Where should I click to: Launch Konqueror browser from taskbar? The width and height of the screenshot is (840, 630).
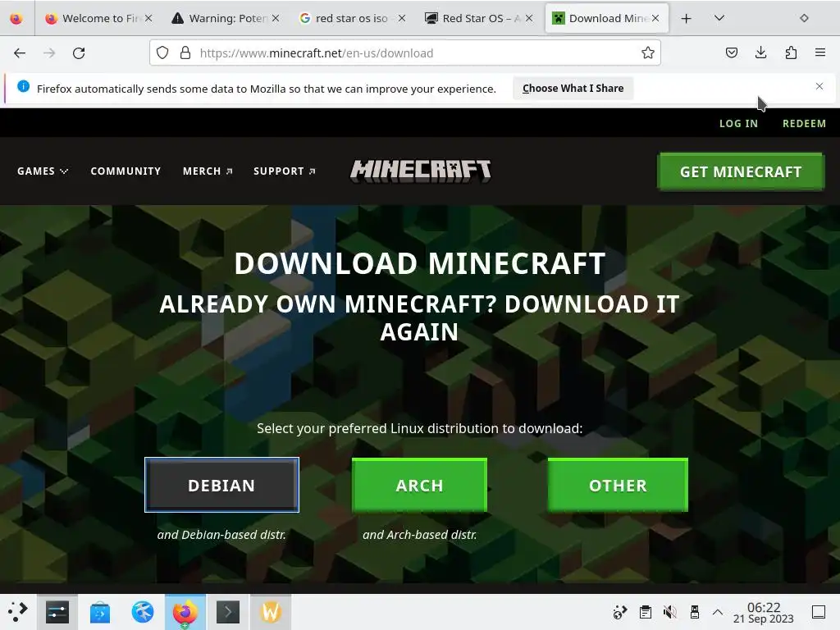[x=143, y=612]
